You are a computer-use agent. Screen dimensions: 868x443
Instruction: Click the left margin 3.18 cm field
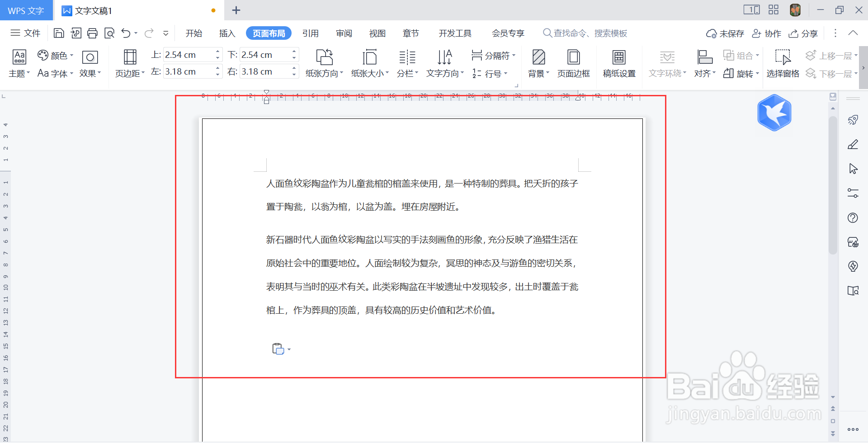point(189,71)
